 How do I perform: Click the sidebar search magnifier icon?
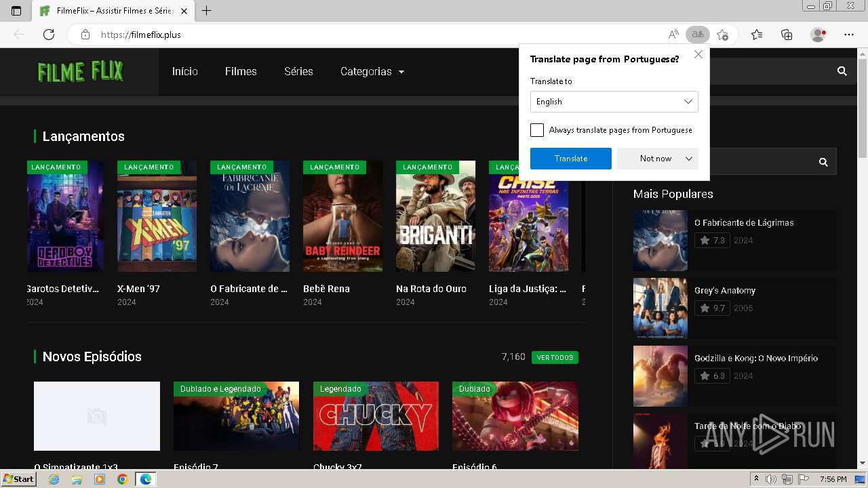pyautogui.click(x=823, y=162)
